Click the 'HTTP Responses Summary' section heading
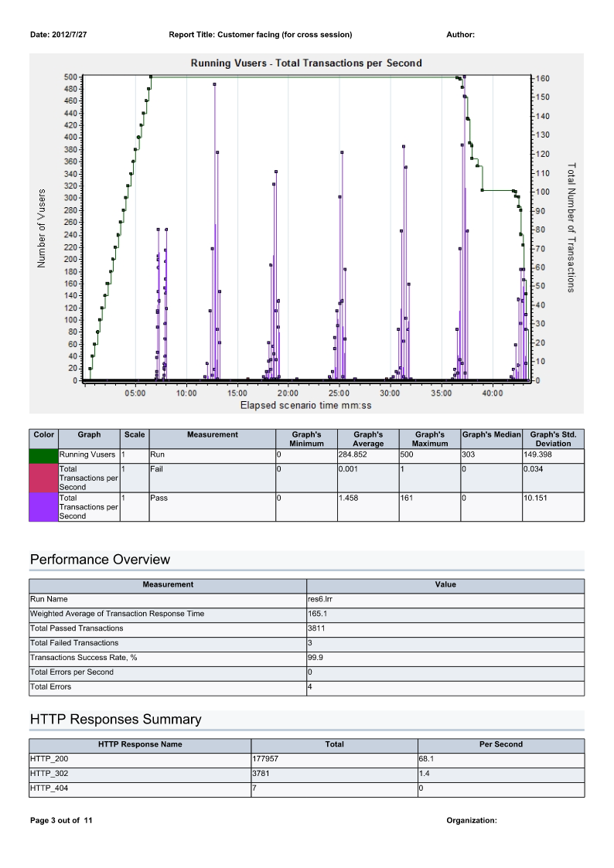The image size is (614, 868). click(x=116, y=720)
